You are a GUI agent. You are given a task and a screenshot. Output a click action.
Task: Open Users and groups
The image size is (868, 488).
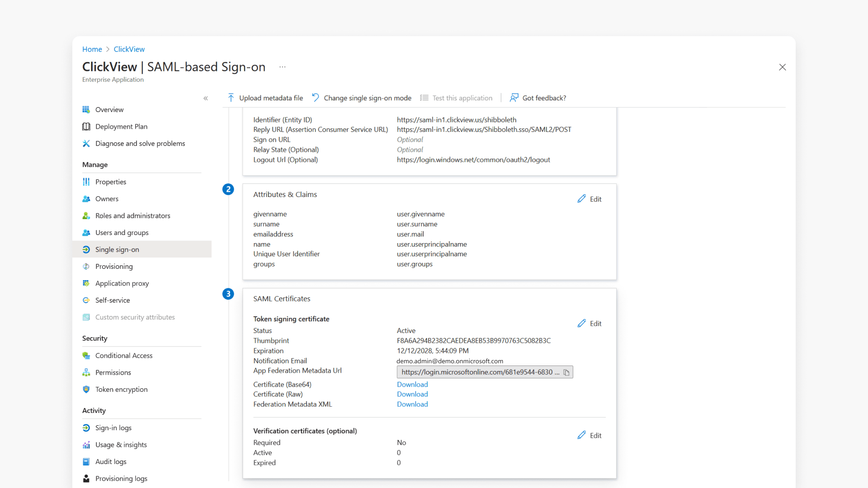[x=122, y=233]
